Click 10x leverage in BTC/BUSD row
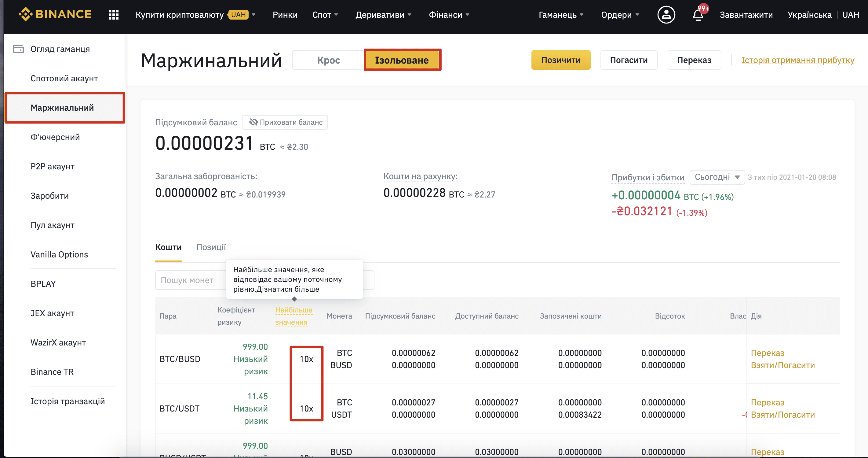Viewport: 868px width, 458px height. click(x=306, y=359)
